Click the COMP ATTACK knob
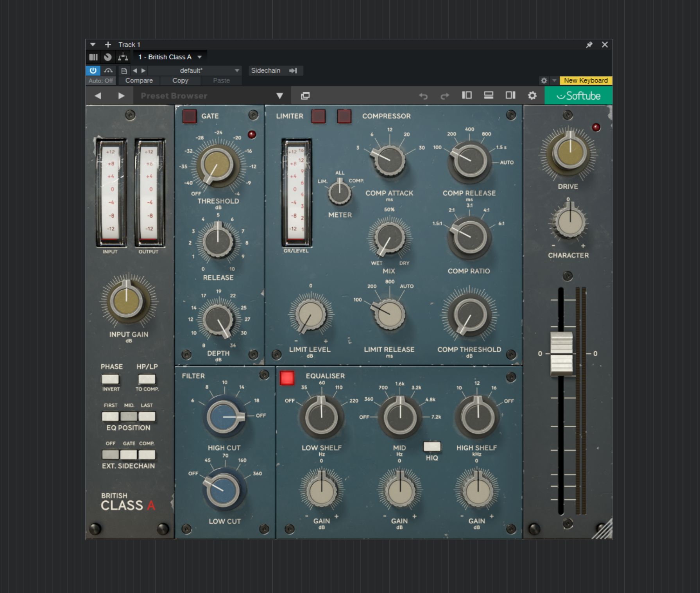700x593 pixels. (389, 161)
